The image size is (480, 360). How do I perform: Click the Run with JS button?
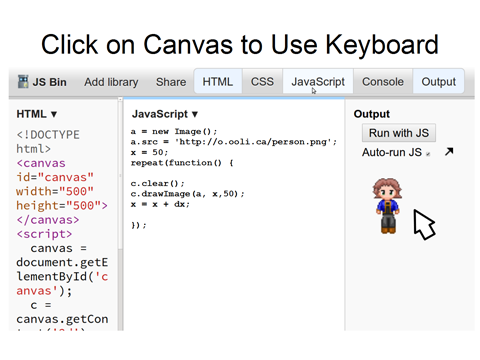tap(399, 133)
